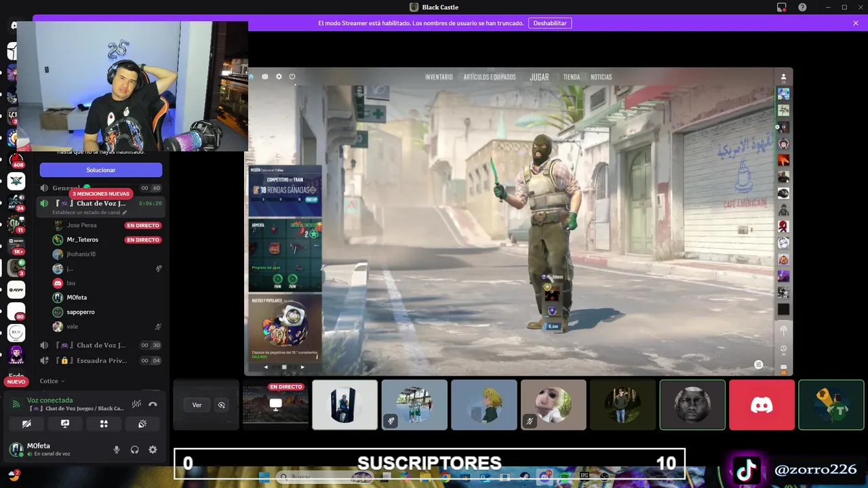Go to next news card arrow
Screen dimensions: 868x488
(x=302, y=367)
